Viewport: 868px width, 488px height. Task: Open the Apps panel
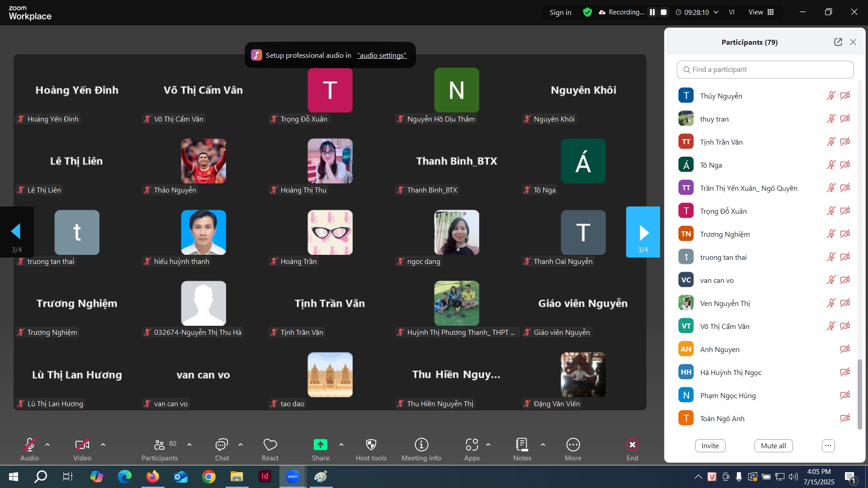click(472, 449)
